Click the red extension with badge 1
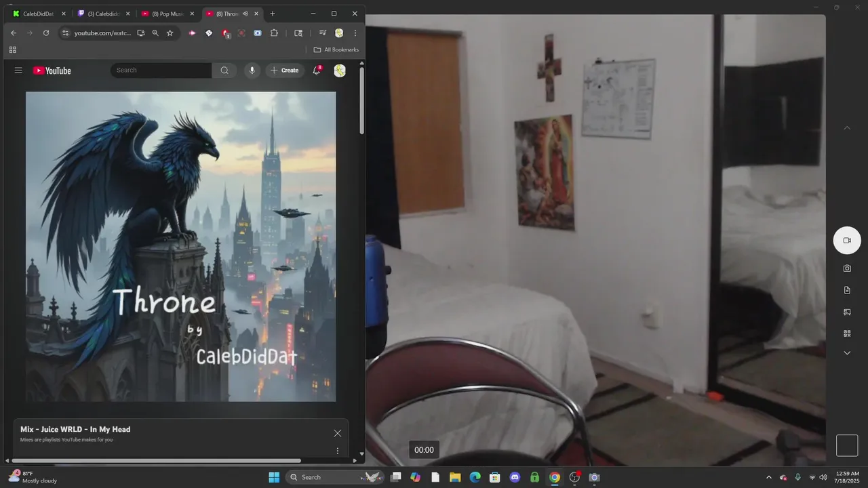Image resolution: width=868 pixels, height=488 pixels. pyautogui.click(x=226, y=33)
